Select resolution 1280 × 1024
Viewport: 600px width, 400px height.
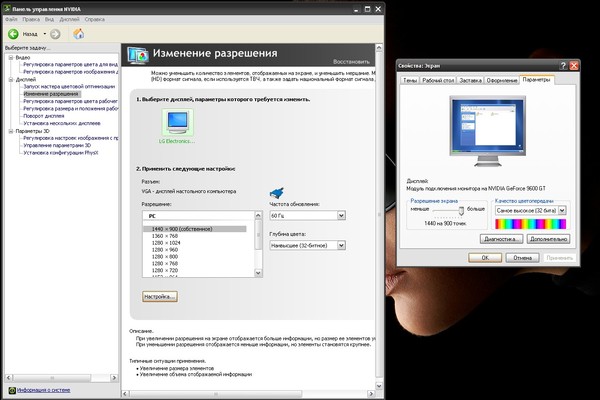(166, 243)
